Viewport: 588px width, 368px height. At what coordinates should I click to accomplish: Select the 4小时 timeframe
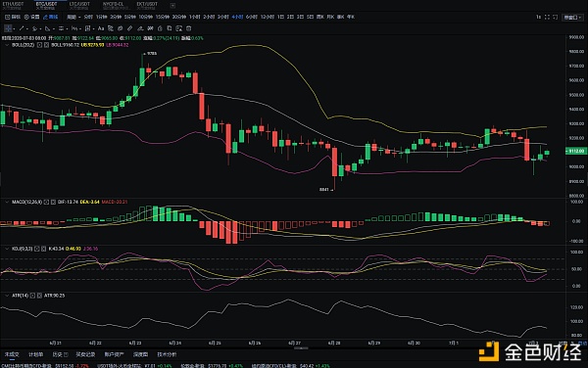[237, 17]
